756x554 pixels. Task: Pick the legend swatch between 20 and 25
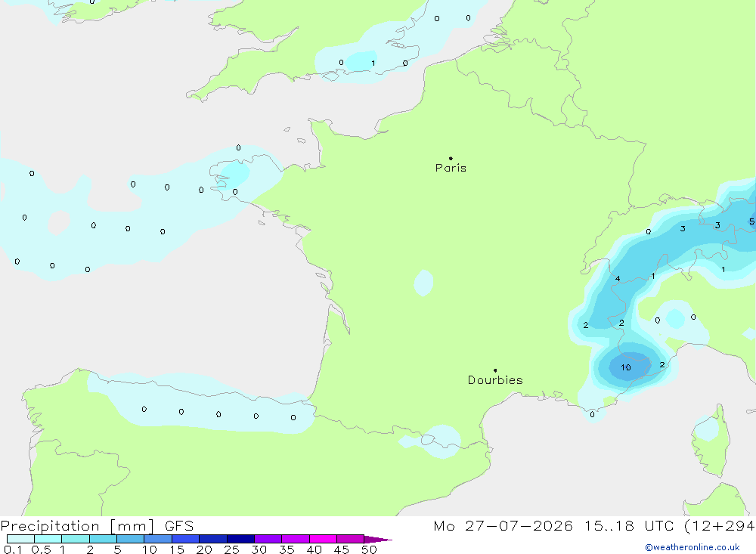(x=213, y=539)
